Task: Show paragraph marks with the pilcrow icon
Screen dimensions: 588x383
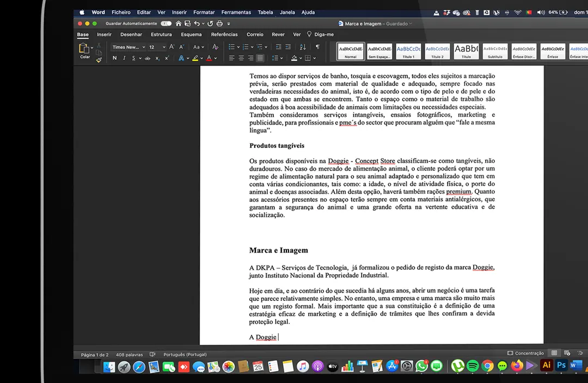Action: tap(318, 46)
